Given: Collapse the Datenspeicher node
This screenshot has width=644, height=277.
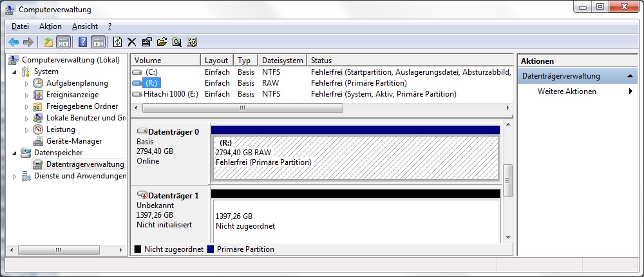Looking at the screenshot, I should 15,153.
